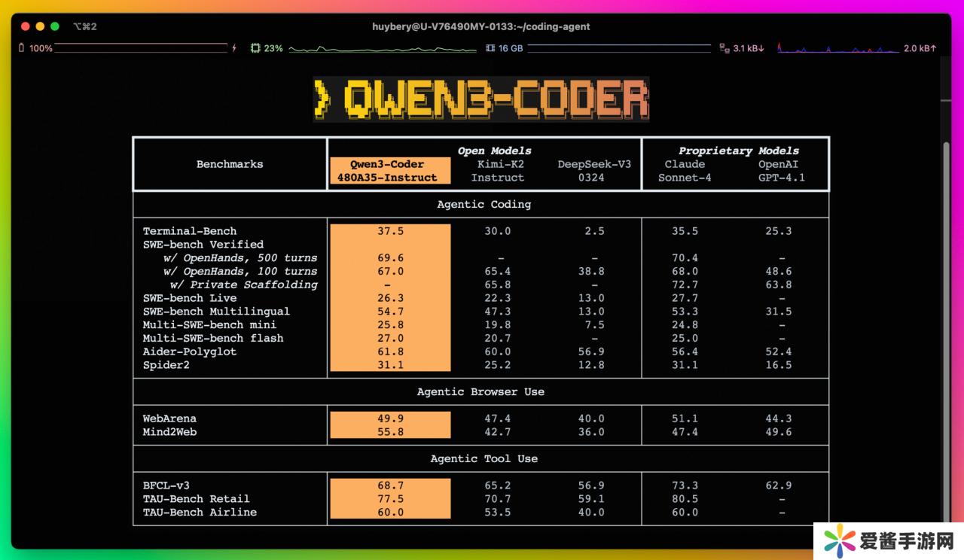Screen dimensions: 964x560
Task: Click the battery level bar at 100%
Action: (141, 48)
